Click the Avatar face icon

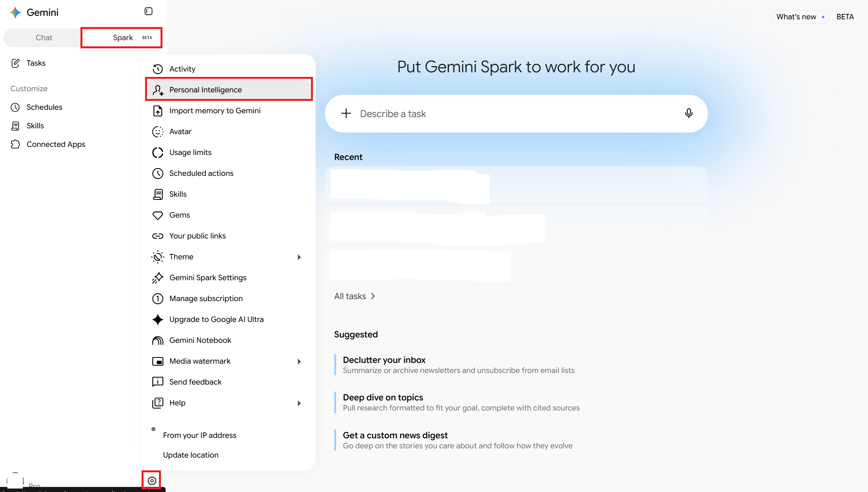click(x=158, y=131)
